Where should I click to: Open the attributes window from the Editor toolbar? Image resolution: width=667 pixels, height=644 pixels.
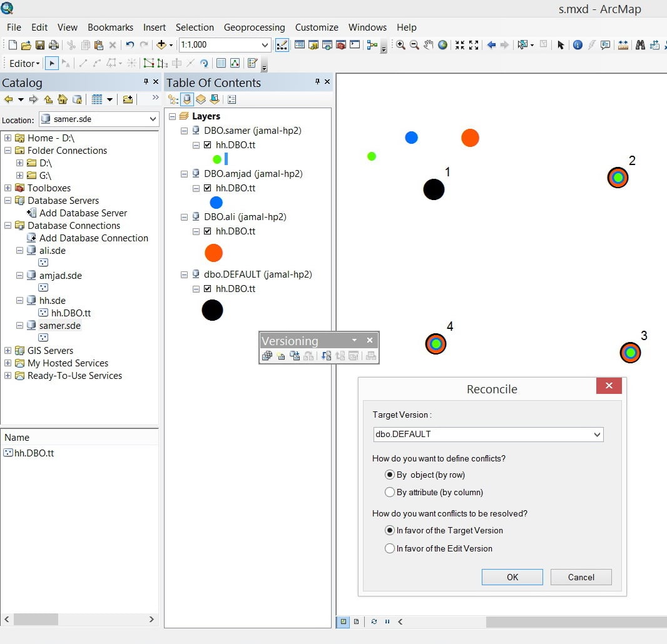tap(221, 63)
